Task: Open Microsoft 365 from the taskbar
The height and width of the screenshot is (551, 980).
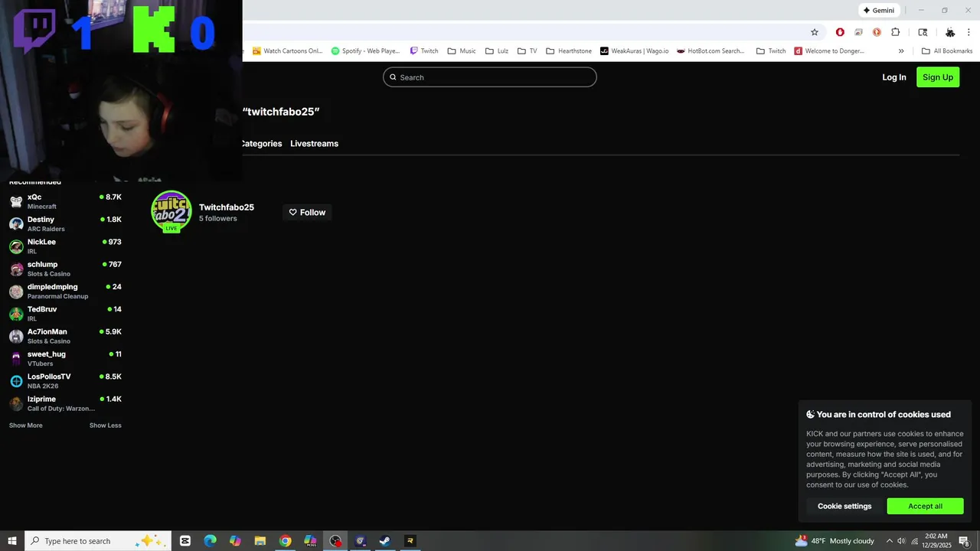Action: (310, 541)
